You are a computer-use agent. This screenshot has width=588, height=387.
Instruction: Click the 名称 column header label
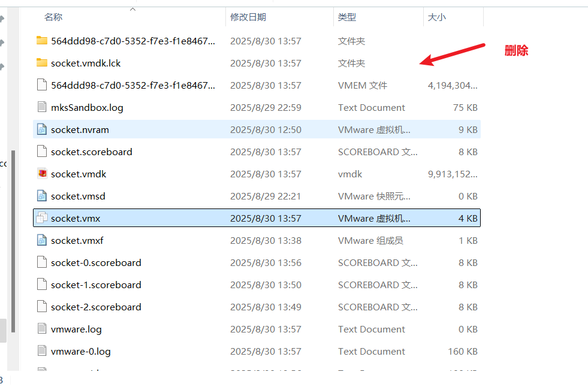click(x=53, y=17)
